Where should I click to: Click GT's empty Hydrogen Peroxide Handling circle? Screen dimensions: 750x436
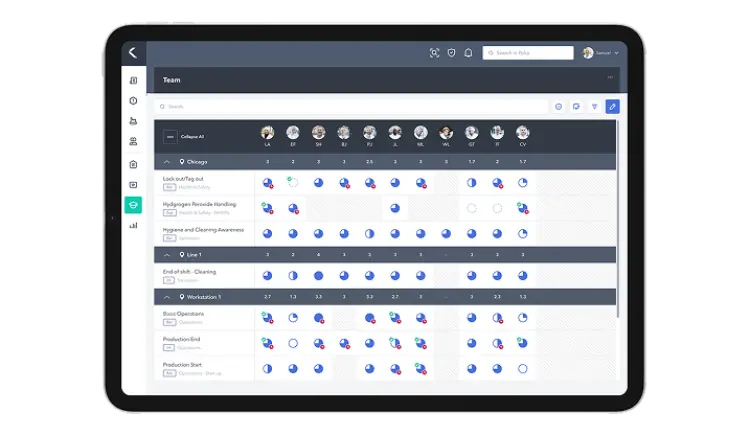(x=472, y=208)
